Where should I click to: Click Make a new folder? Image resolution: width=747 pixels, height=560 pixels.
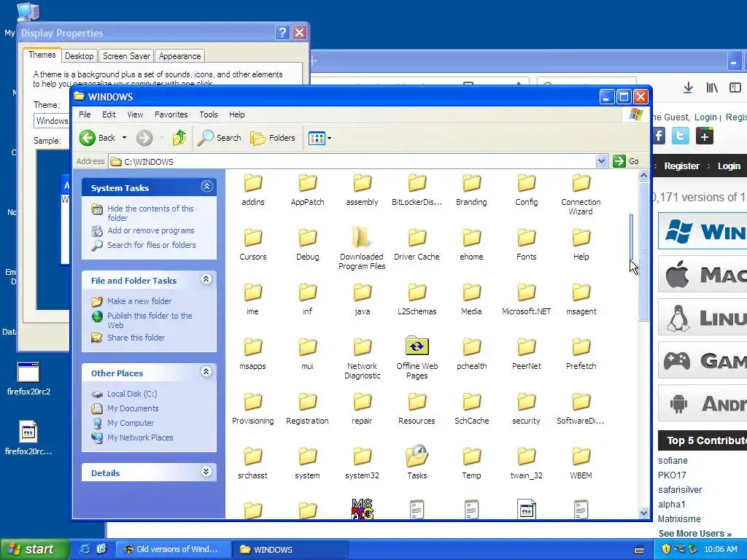pyautogui.click(x=139, y=301)
